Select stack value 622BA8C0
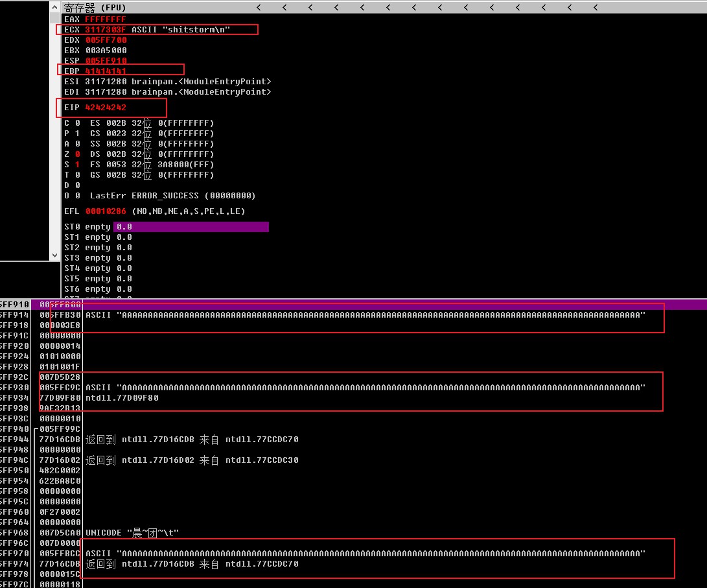This screenshot has width=707, height=588. [x=60, y=481]
